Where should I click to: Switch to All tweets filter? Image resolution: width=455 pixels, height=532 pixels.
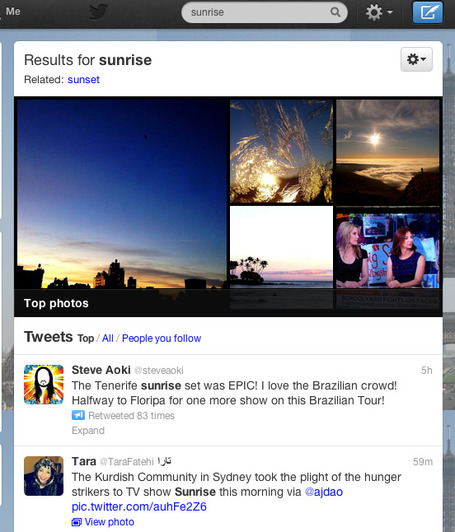[108, 338]
